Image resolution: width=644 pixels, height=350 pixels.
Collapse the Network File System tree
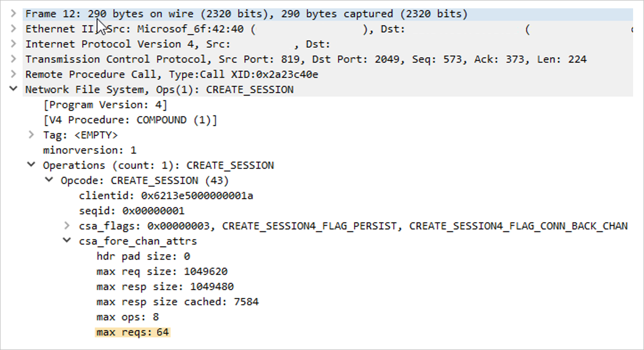tap(12, 89)
